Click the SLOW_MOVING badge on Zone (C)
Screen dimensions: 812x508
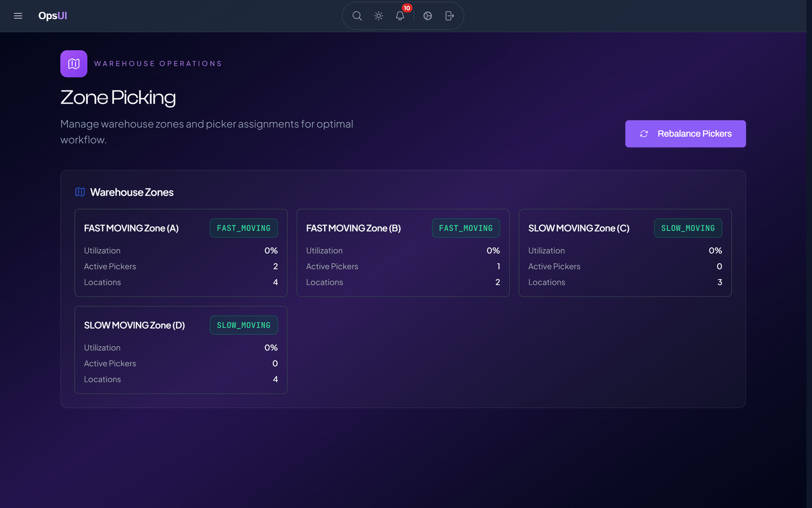[x=688, y=228]
